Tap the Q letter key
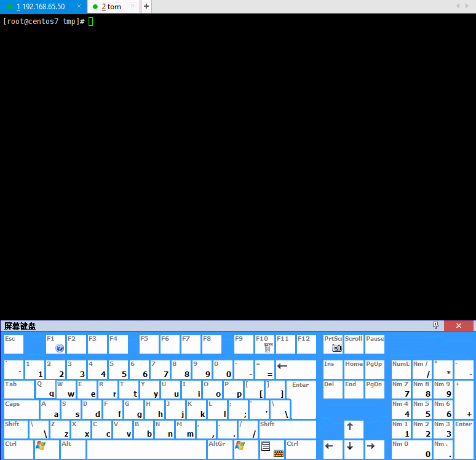 (x=46, y=389)
